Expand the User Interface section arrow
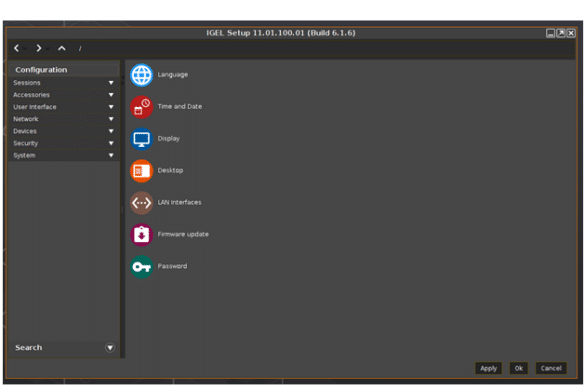The image size is (585, 390). click(111, 107)
